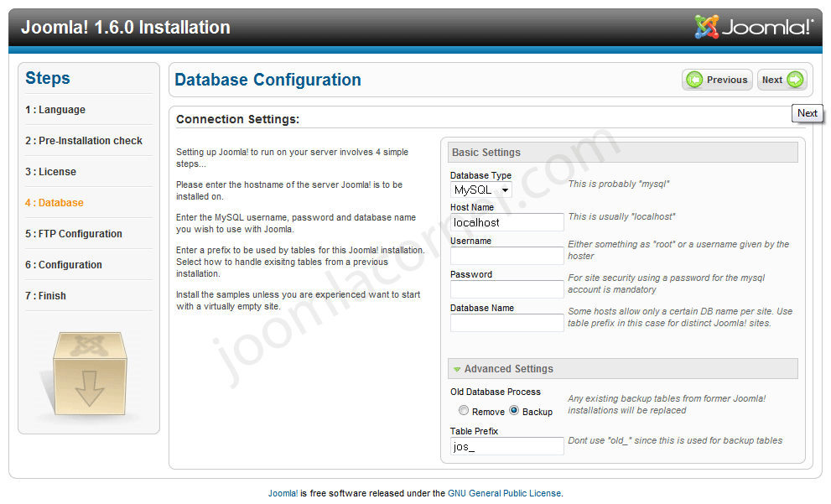This screenshot has height=504, width=831.
Task: Click the 'This is usually "localhost"' hint
Action: tap(621, 216)
